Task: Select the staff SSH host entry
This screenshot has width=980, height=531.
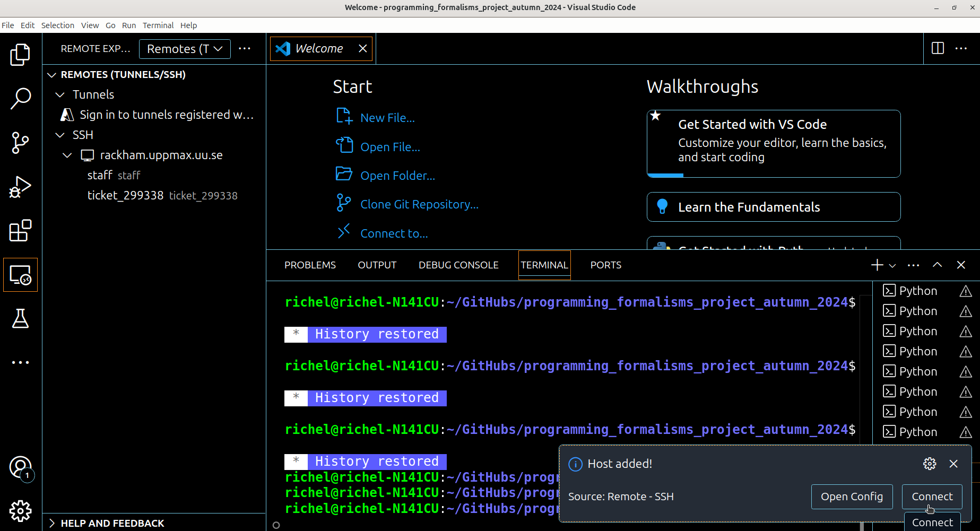Action: (154, 175)
